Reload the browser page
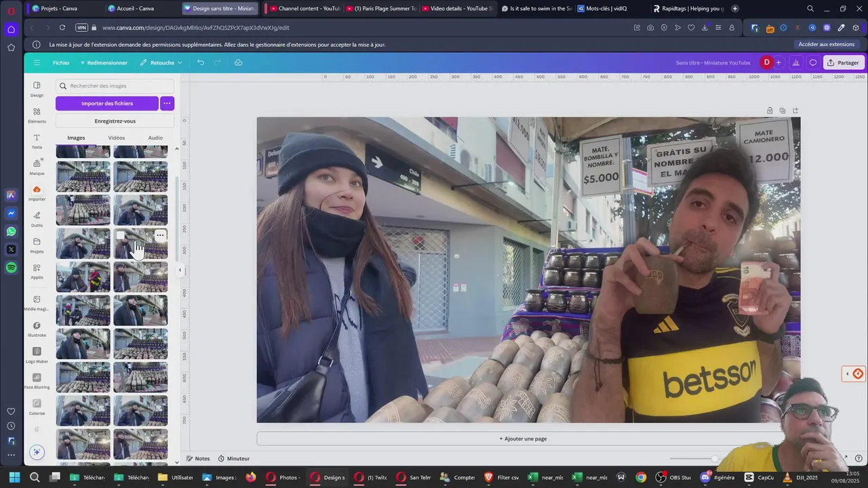The image size is (868, 488). coord(62,28)
